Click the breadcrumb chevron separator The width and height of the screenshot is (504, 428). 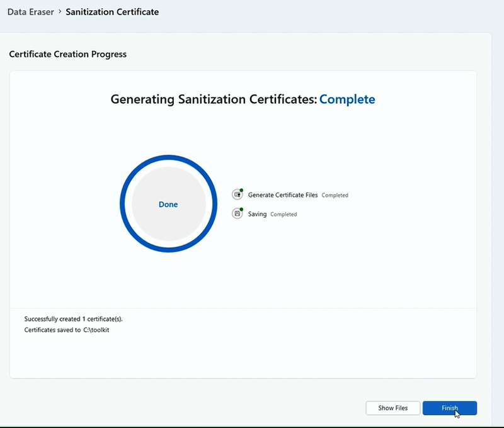tap(60, 11)
